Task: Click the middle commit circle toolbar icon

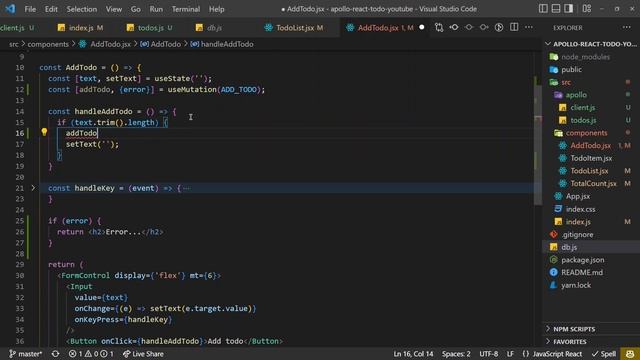Action: pyautogui.click(x=469, y=27)
